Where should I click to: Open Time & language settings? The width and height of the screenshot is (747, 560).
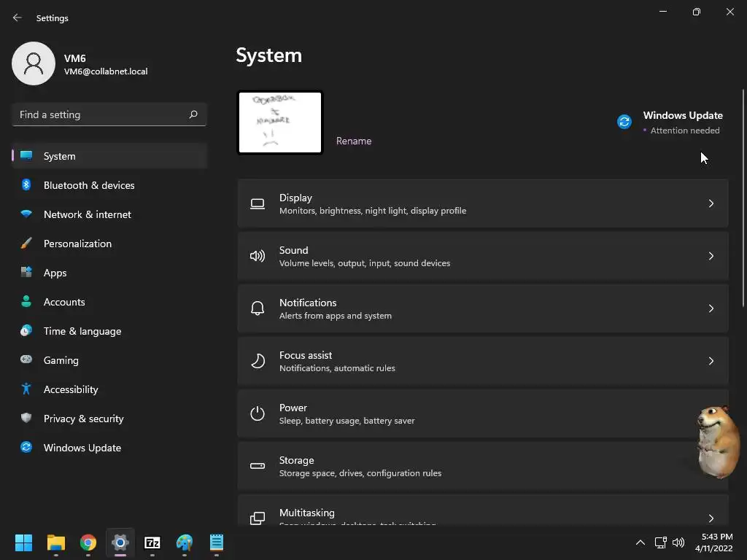109,331
